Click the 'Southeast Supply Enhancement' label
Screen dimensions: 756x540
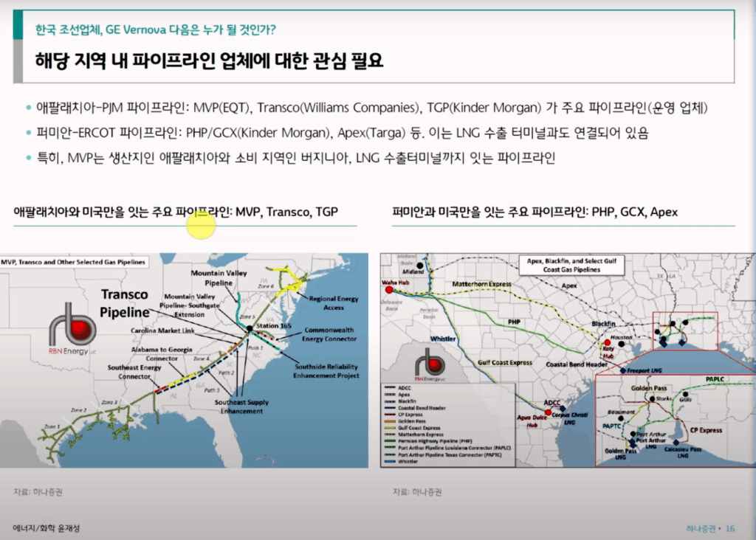click(241, 406)
